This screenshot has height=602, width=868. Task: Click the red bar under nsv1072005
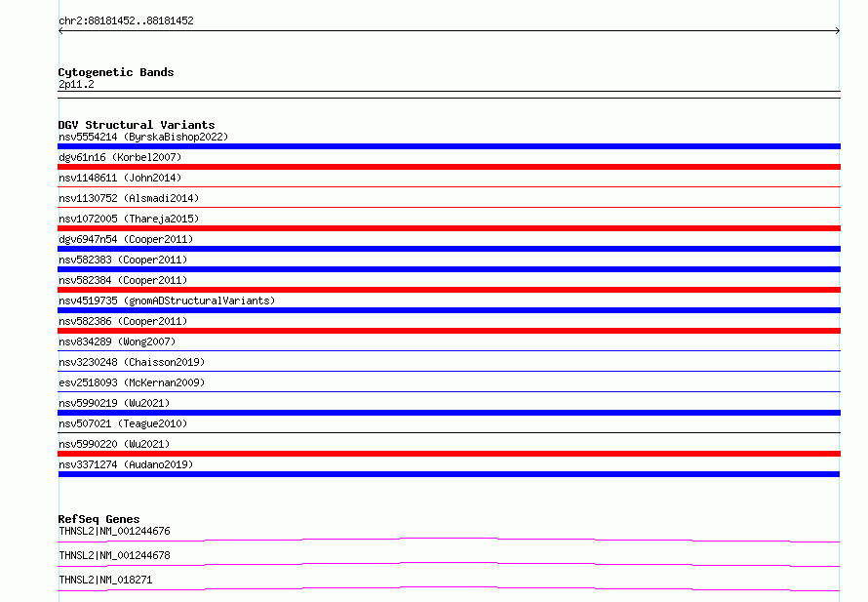pos(449,228)
